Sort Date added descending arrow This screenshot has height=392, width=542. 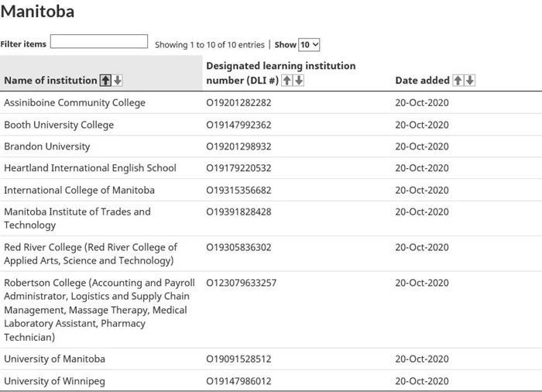(470, 81)
